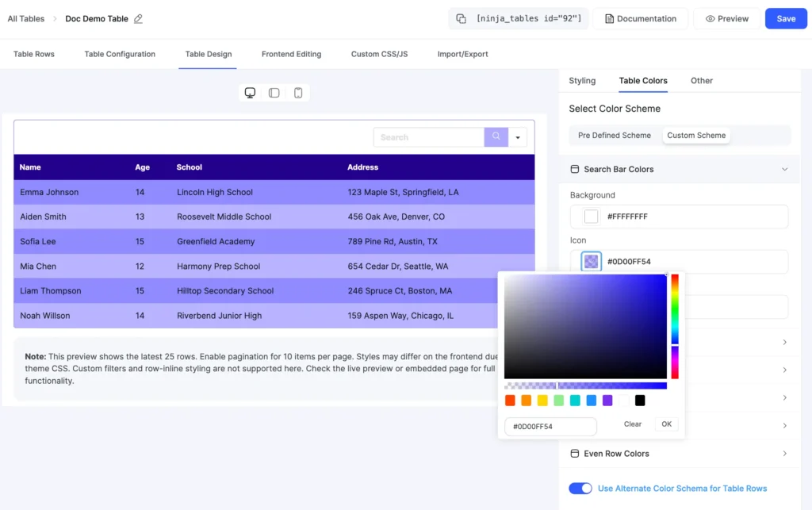
Task: Click the table Search input field
Action: [x=429, y=137]
